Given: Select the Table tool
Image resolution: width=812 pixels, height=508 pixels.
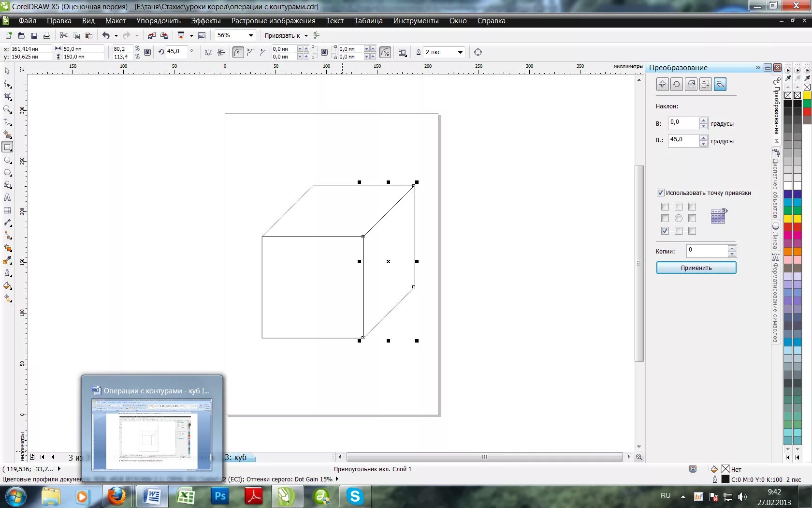Looking at the screenshot, I should [x=7, y=210].
